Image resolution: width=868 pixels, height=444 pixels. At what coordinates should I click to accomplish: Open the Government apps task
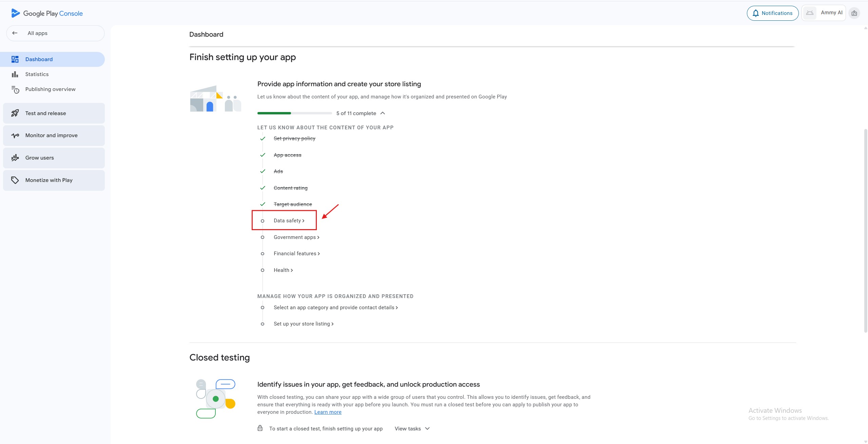tap(296, 237)
